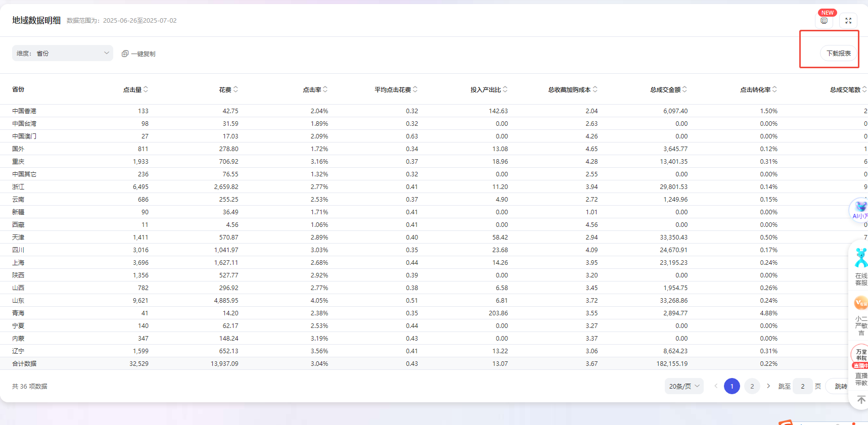Open the NEW custom columns list icon

(x=824, y=21)
